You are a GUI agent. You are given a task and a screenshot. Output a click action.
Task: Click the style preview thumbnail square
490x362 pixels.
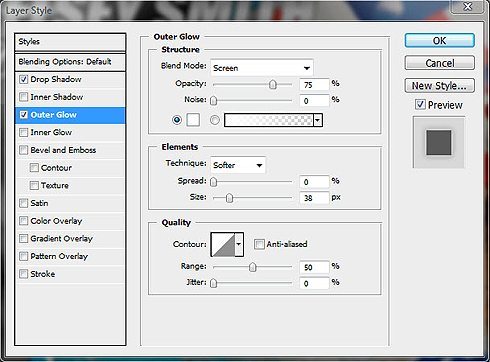(439, 142)
